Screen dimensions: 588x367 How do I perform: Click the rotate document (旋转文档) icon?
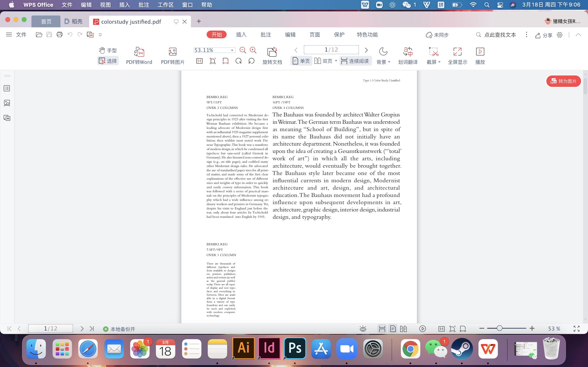[272, 52]
